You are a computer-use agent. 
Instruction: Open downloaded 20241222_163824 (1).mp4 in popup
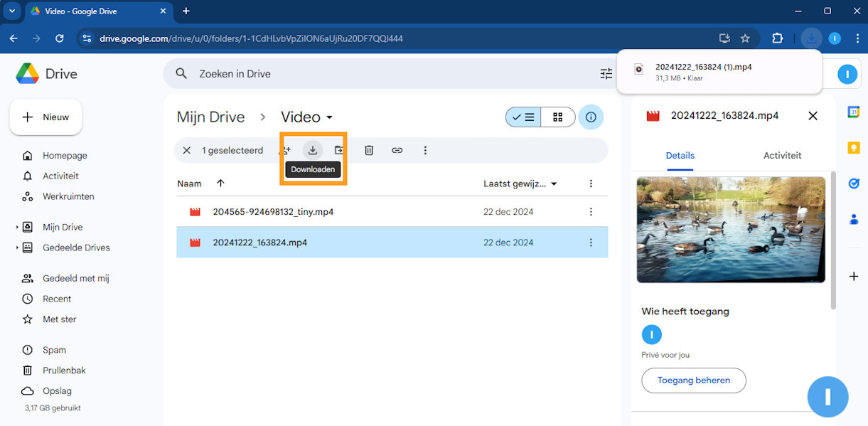pyautogui.click(x=703, y=67)
